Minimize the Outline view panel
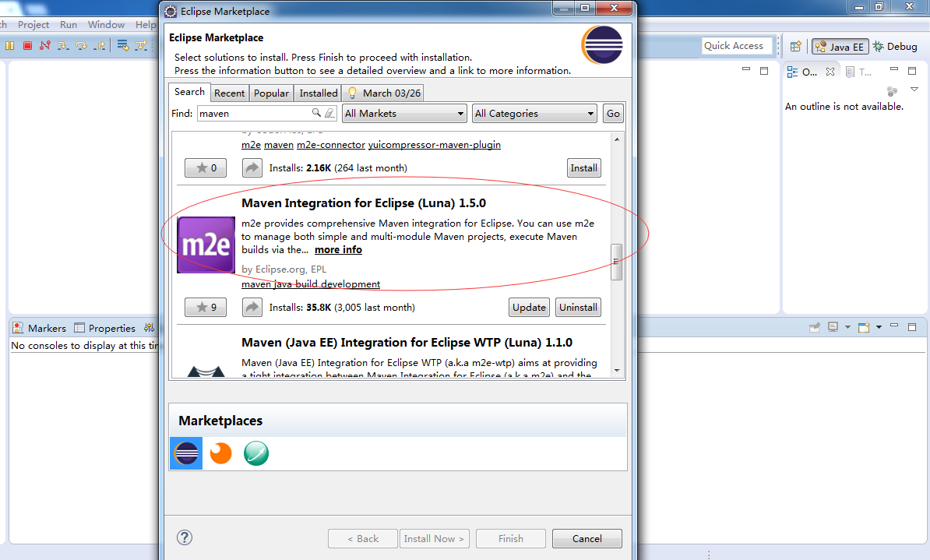 [x=894, y=69]
